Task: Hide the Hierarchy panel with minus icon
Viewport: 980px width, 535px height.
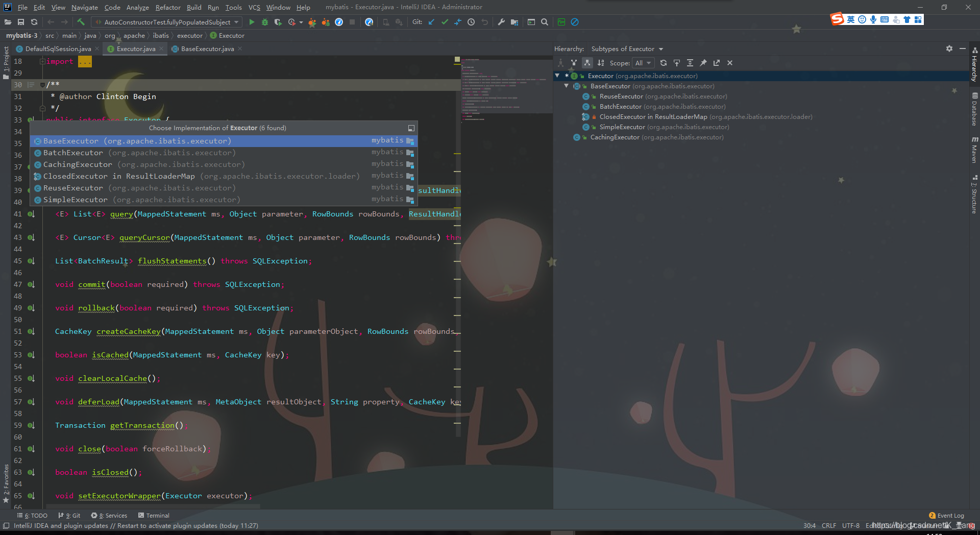Action: 963,48
